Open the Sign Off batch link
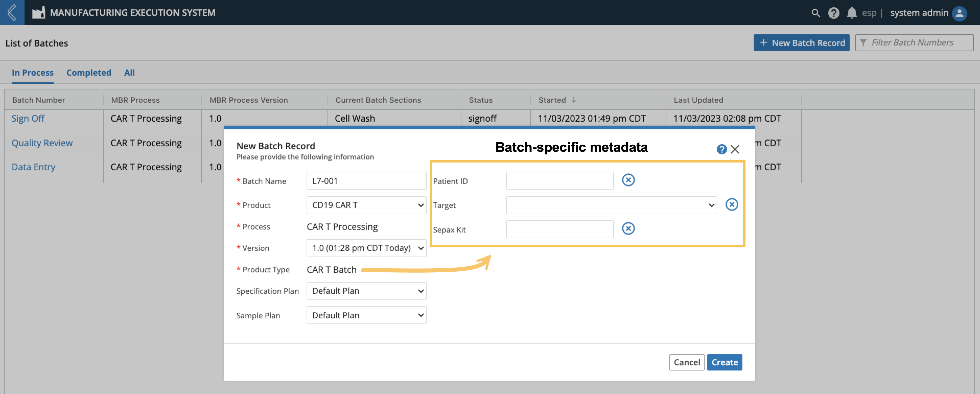This screenshot has height=394, width=980. [28, 118]
